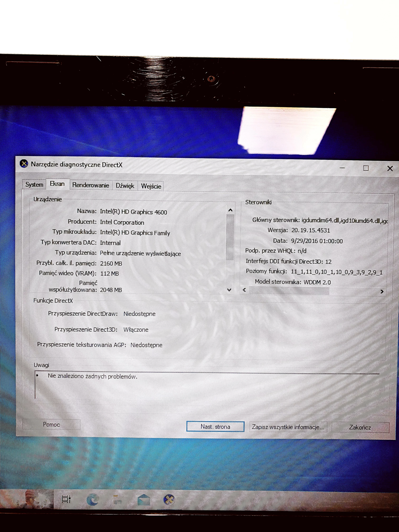Screen dimensions: 399x532
Task: Click the WDDM 2.0 driver model value
Action: pos(317,282)
